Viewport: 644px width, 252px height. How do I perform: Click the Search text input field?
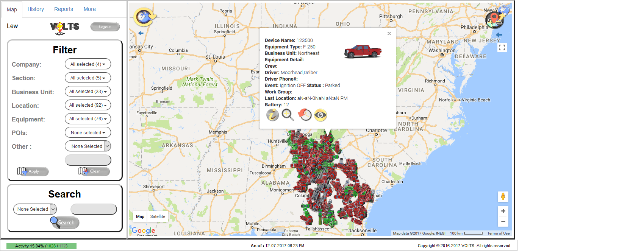point(94,209)
